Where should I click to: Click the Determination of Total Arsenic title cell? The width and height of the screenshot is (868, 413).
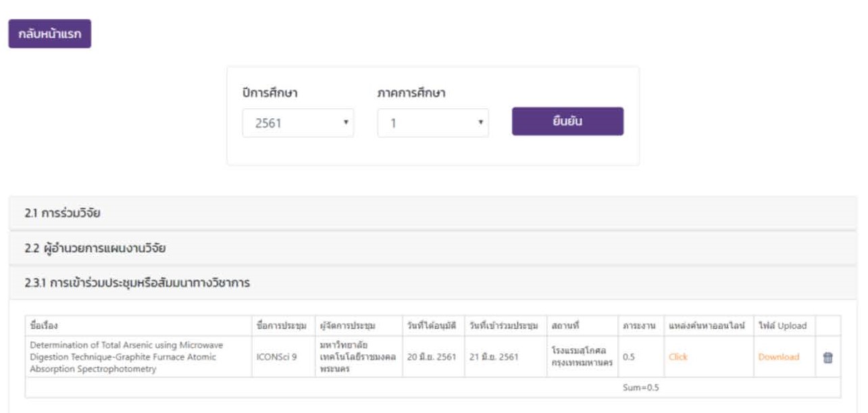[126, 357]
